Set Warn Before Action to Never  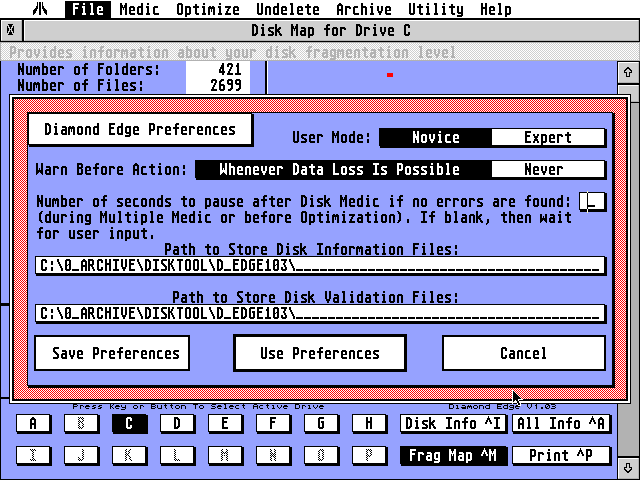pos(548,169)
